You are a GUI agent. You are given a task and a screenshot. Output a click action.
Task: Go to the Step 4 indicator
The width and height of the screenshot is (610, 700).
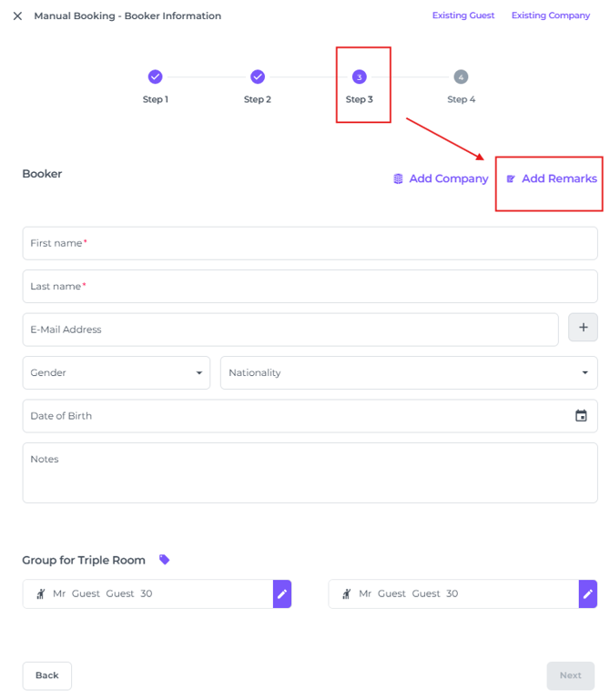[461, 77]
